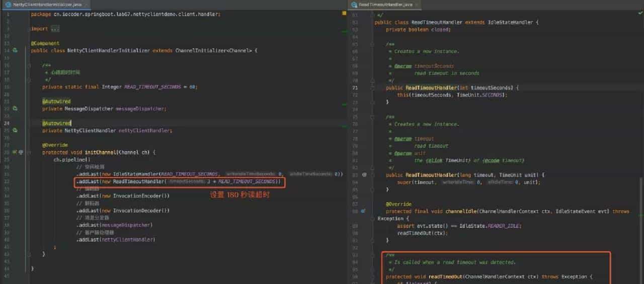This screenshot has height=284, width=644.
Task: Click the autowired gutter icon beside messageDispatcher field
Action: (15, 108)
